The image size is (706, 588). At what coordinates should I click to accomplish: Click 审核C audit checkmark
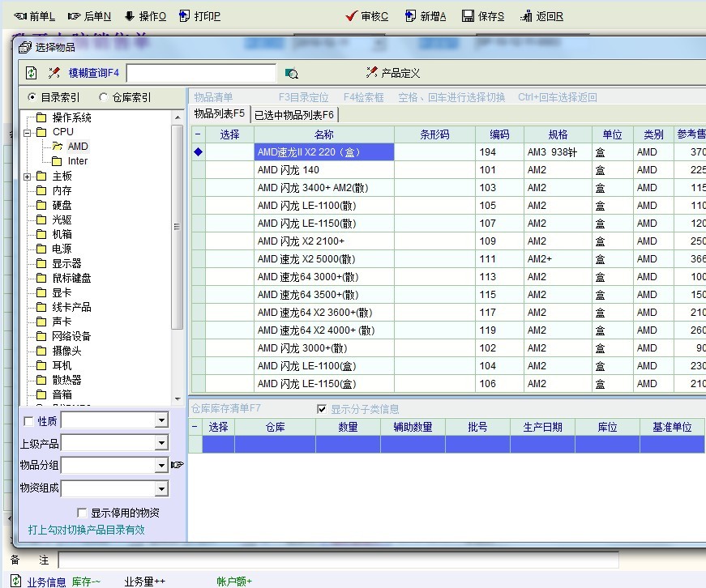coord(351,16)
